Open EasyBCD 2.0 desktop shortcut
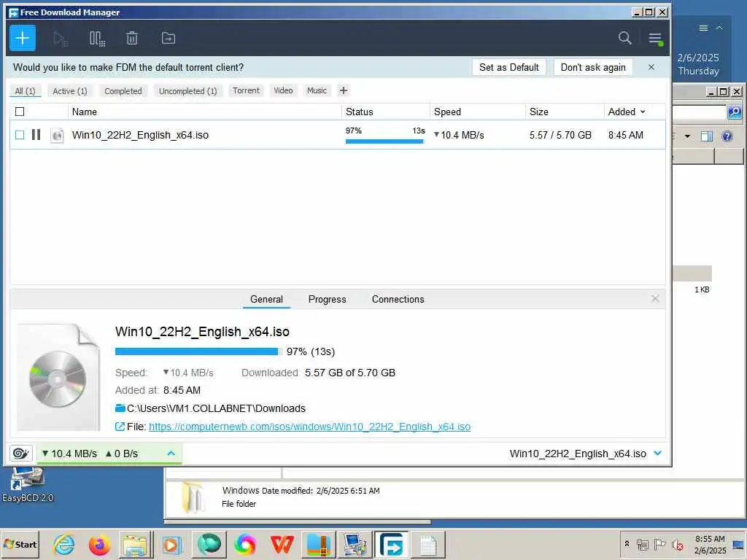 28,485
